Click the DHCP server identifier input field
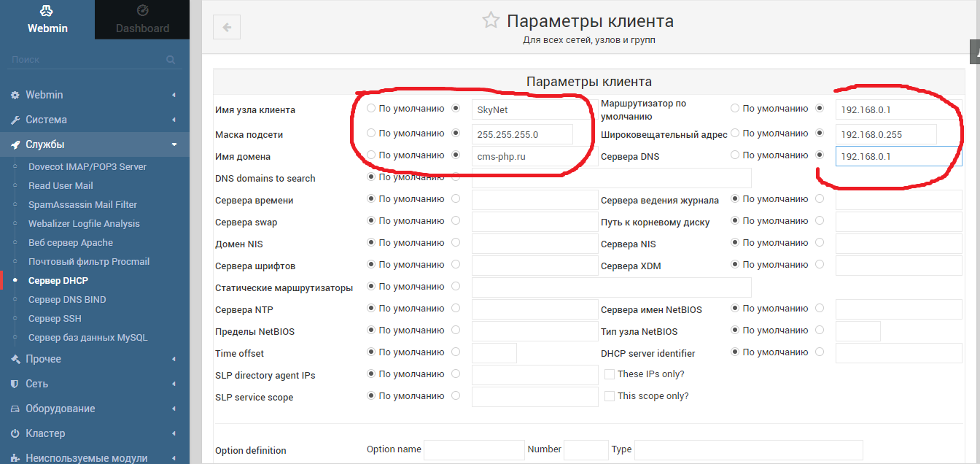 (899, 353)
